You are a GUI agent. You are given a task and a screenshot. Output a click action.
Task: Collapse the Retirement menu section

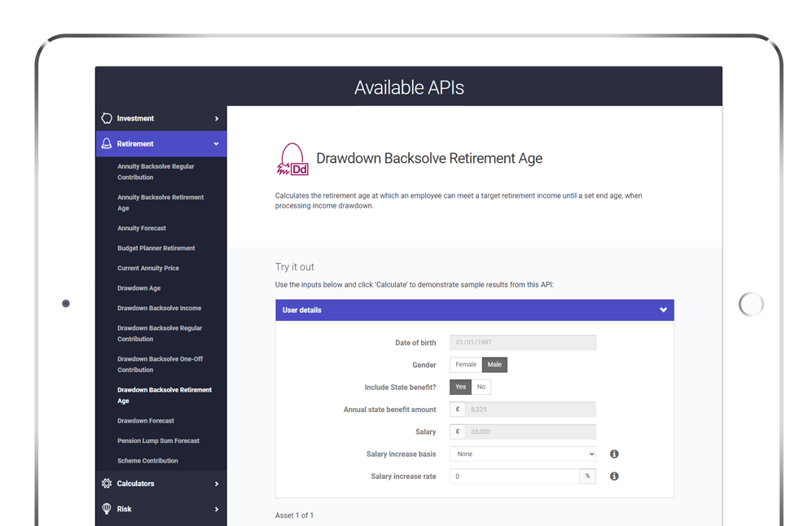coord(216,144)
